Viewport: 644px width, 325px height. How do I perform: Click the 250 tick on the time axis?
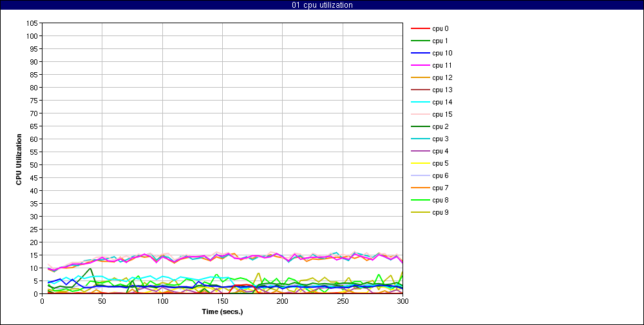(343, 301)
